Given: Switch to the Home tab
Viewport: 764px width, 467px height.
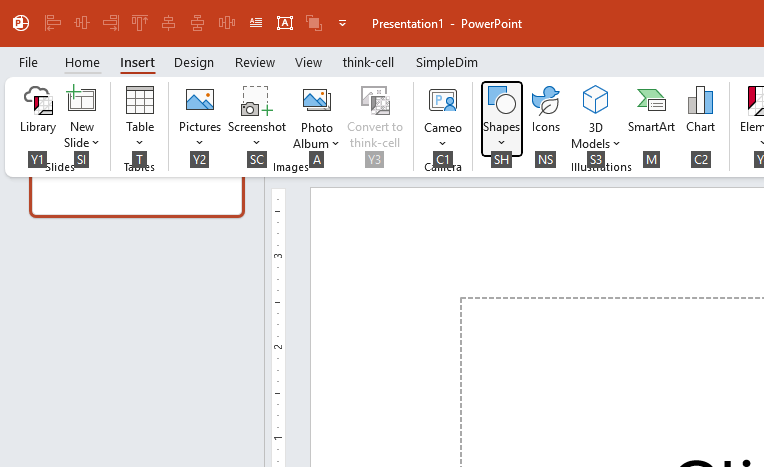Looking at the screenshot, I should [x=82, y=62].
